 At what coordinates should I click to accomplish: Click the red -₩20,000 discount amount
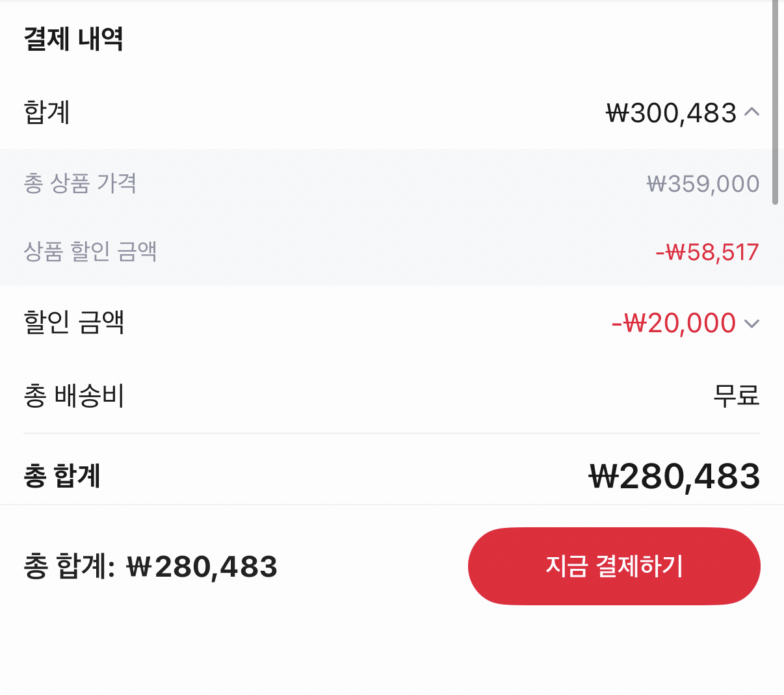[x=673, y=323]
